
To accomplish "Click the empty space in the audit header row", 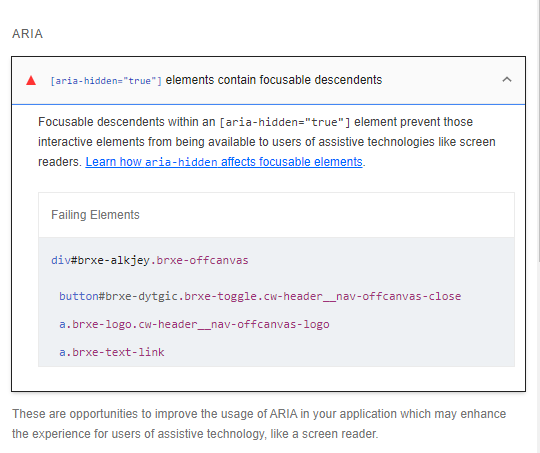I will click(x=441, y=80).
